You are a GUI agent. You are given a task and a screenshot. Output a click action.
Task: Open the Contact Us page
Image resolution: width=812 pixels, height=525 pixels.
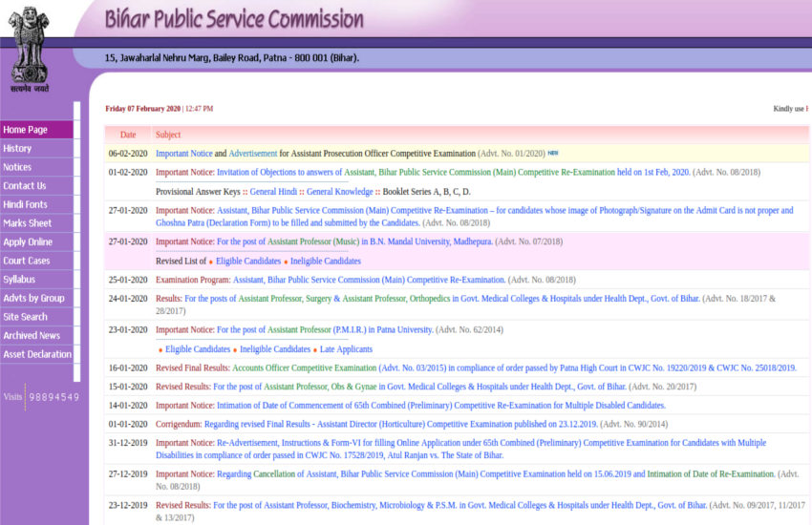25,186
